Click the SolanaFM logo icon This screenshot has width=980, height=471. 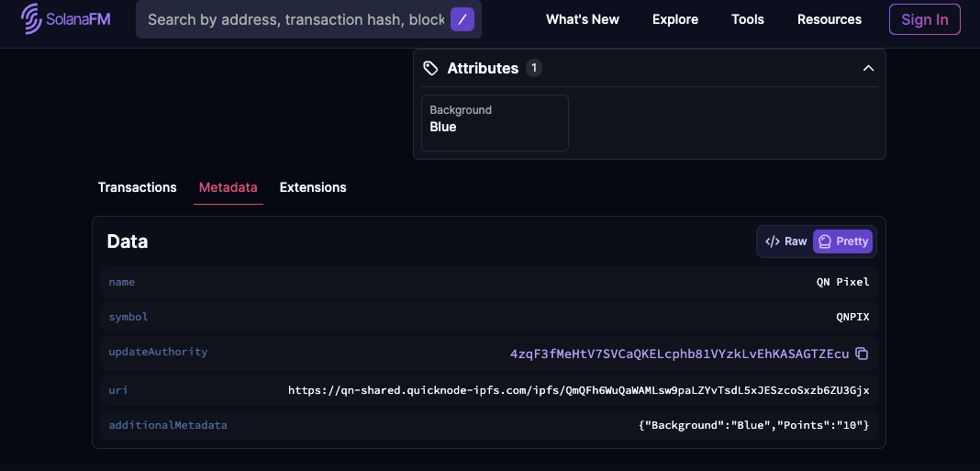33,19
